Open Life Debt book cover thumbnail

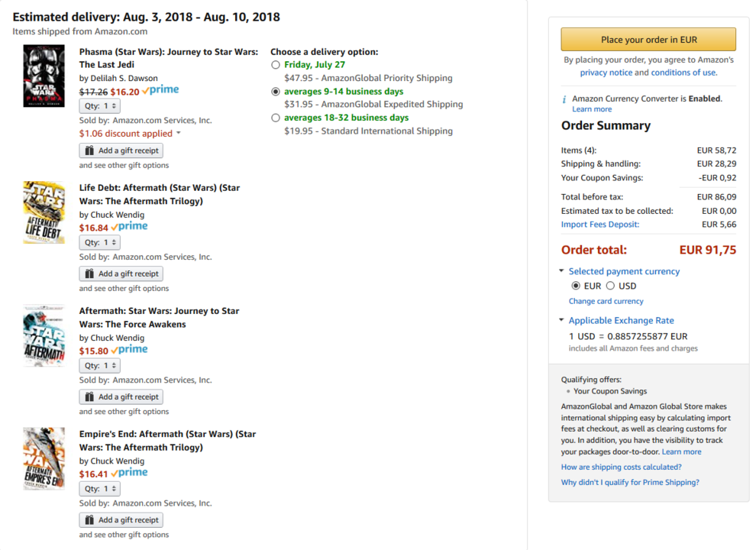click(44, 212)
